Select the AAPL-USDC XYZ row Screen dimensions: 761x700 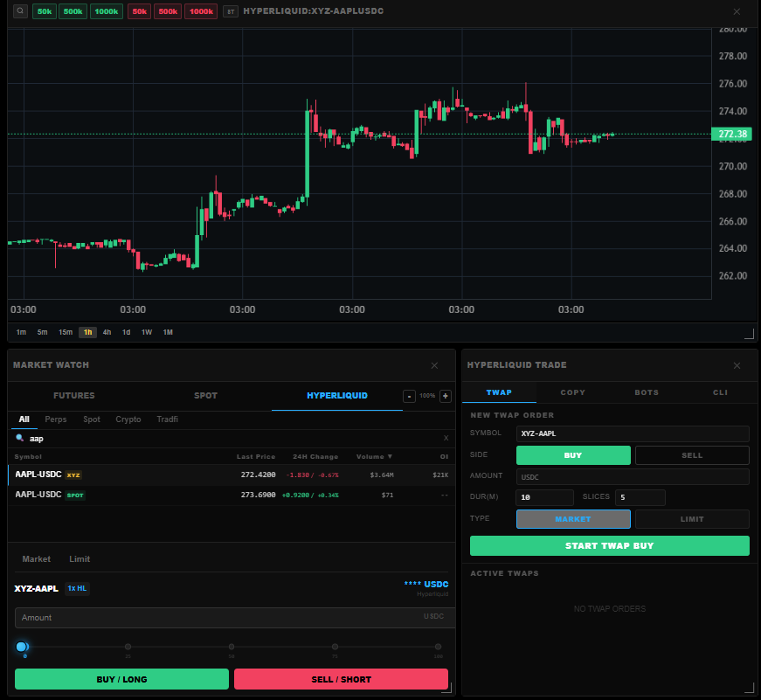(232, 475)
